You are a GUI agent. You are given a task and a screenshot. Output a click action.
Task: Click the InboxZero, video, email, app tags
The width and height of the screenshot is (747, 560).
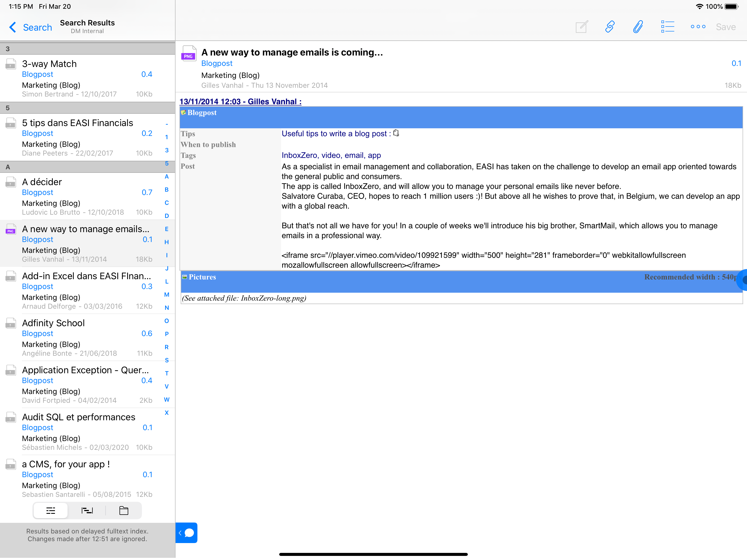331,155
